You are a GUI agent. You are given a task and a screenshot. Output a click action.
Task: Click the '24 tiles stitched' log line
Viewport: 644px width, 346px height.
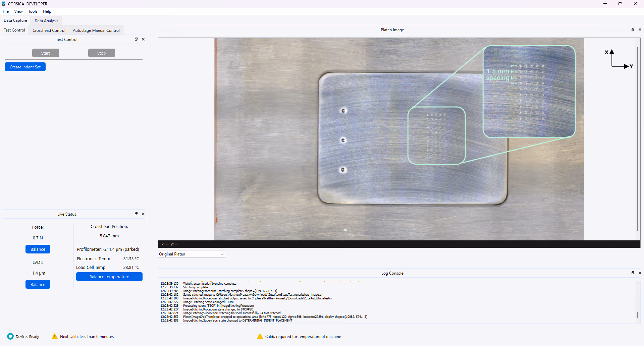(221, 313)
